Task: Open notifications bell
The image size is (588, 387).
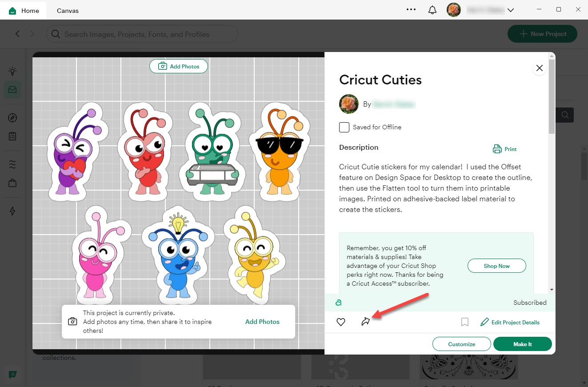Action: click(x=432, y=10)
